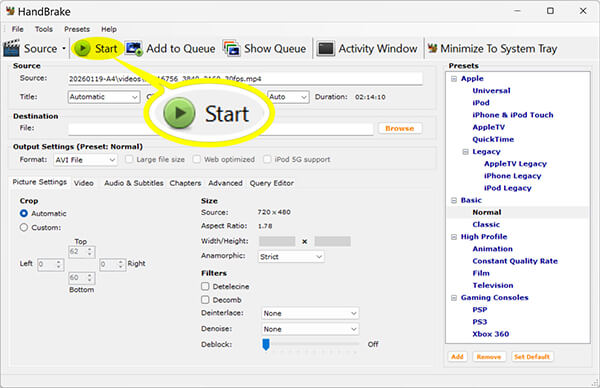Open the File menu
Viewport: 600px width, 388px height.
tap(17, 29)
